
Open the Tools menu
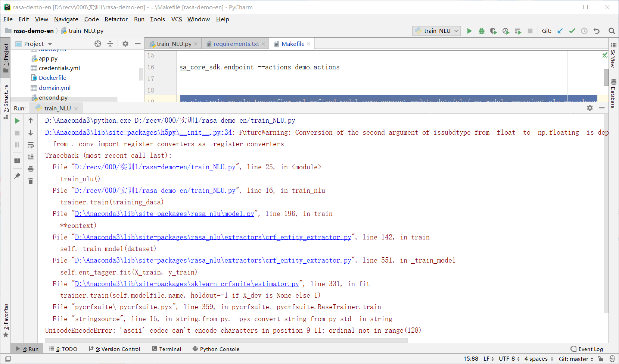[157, 19]
